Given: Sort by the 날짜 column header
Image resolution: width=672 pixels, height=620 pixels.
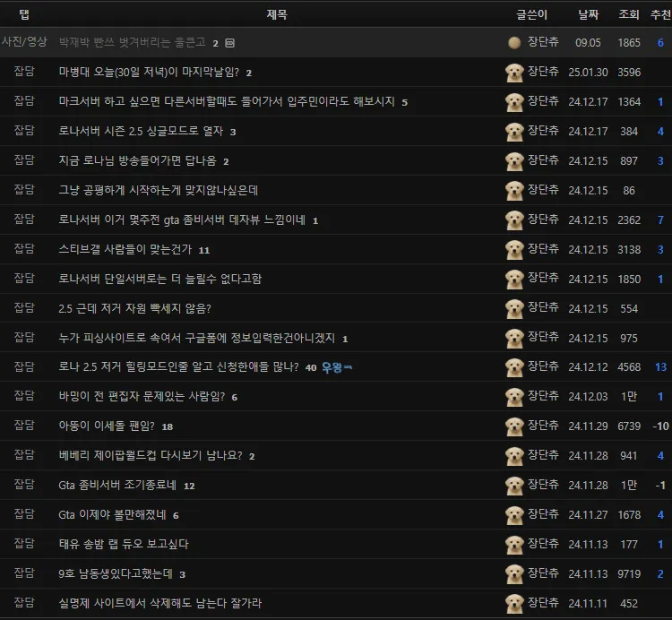Looking at the screenshot, I should [x=588, y=14].
